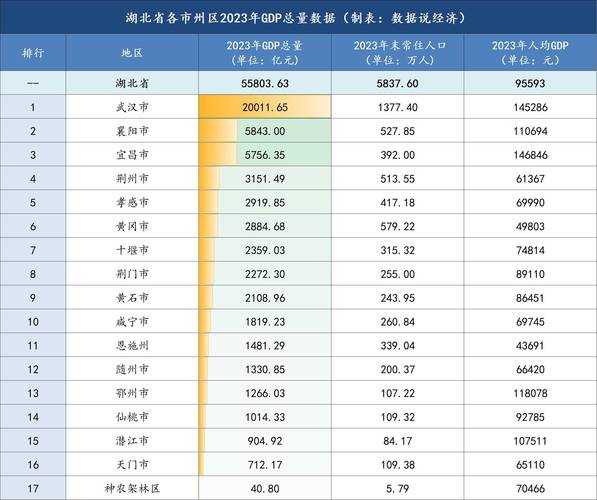Select the value 5837.60
The width and height of the screenshot is (597, 500).
[x=397, y=83]
